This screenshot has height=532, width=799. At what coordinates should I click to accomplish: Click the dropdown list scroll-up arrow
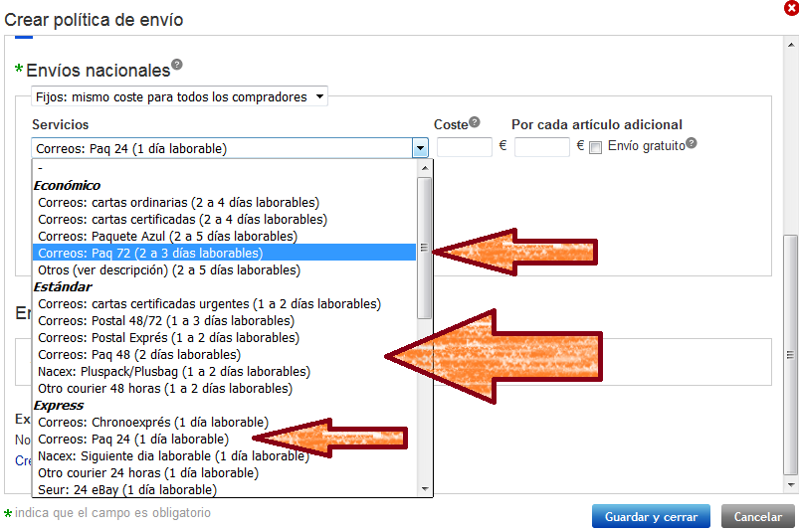pos(425,167)
